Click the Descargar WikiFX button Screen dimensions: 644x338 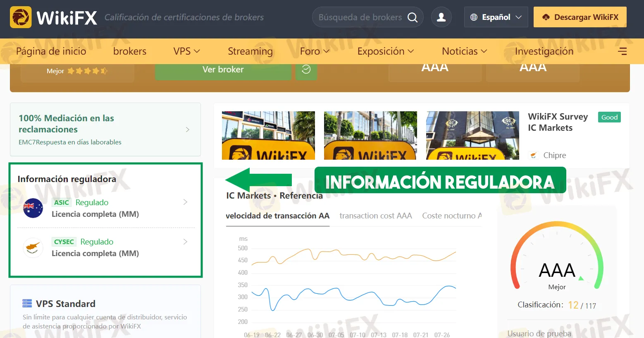pos(580,17)
